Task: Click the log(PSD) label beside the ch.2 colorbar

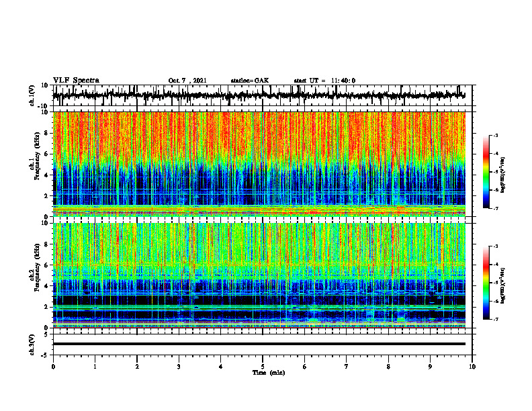Action: (503, 285)
